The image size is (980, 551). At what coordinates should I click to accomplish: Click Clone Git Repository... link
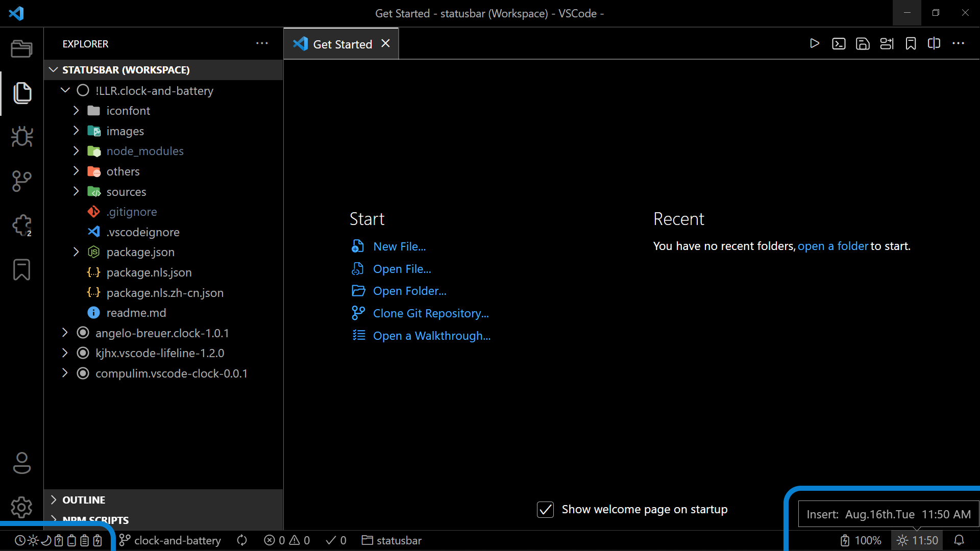point(431,313)
